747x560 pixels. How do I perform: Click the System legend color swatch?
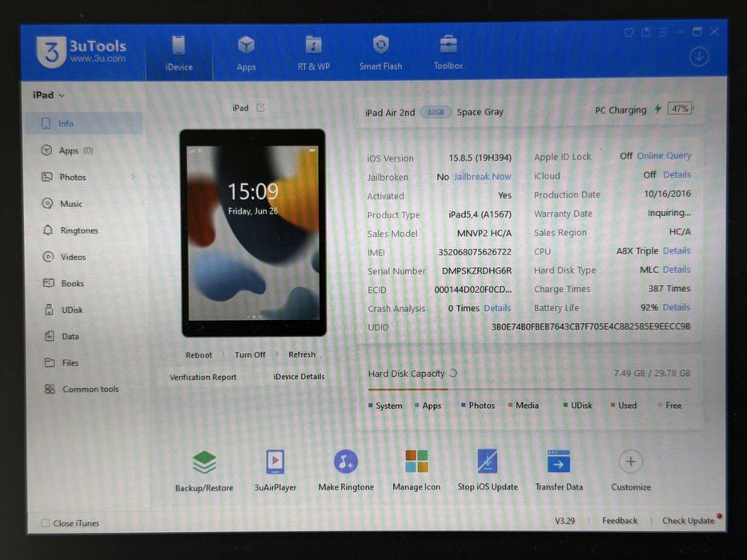371,406
